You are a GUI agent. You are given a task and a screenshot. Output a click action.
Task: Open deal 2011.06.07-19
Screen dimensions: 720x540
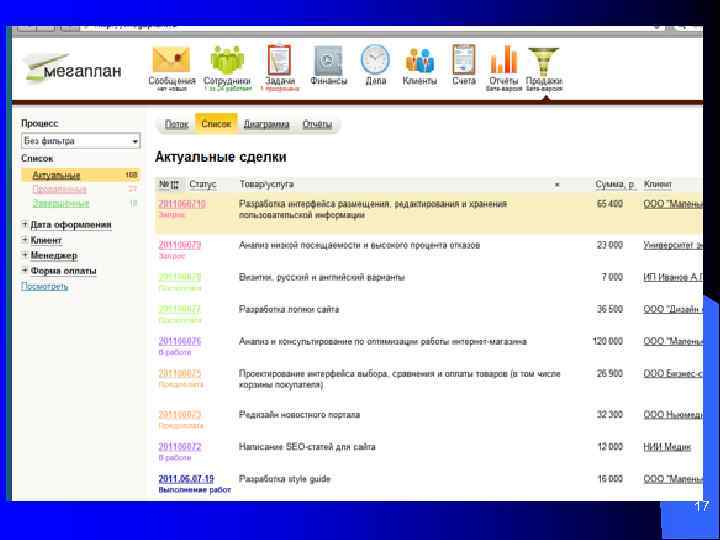pos(186,479)
